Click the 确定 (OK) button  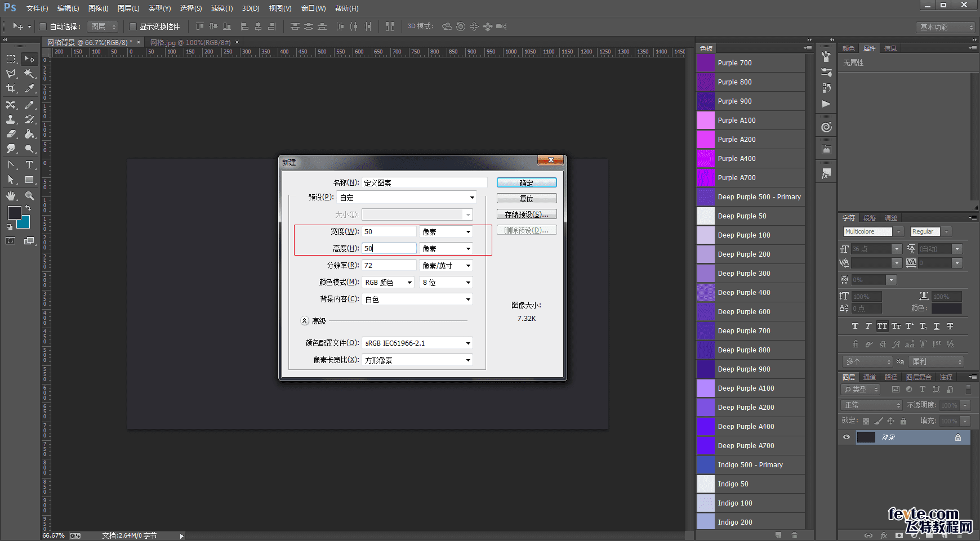[x=526, y=183]
